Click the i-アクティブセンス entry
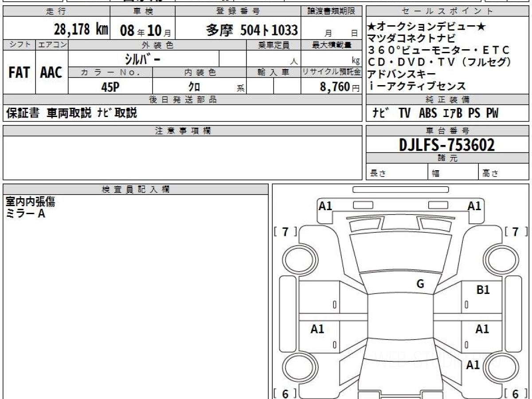532x399 pixels. (x=417, y=86)
